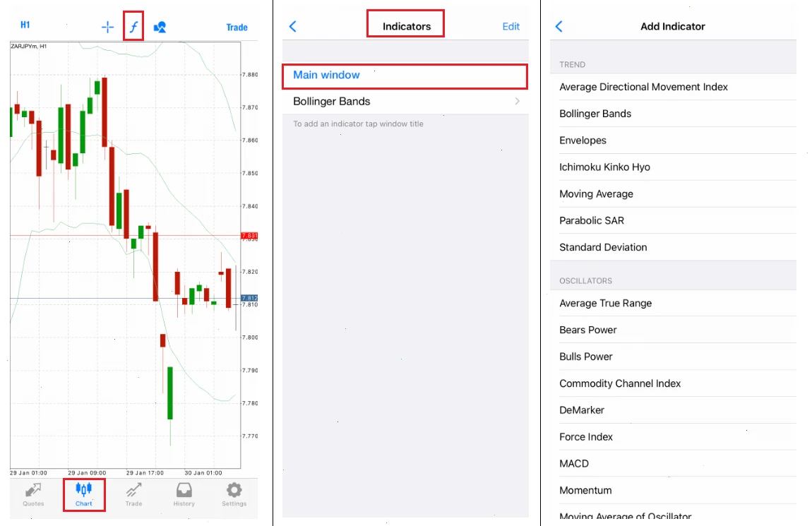This screenshot has width=812, height=526.
Task: Choose Average True Range under Oscillators
Action: coord(606,303)
